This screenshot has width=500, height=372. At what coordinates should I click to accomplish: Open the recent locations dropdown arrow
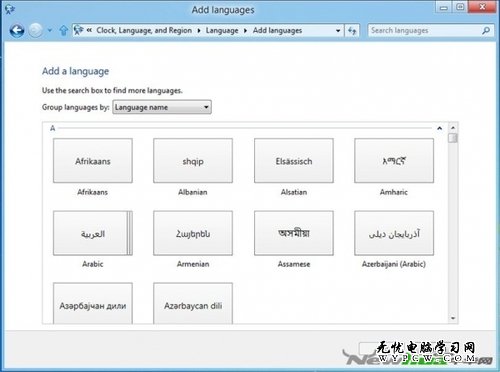(50, 31)
